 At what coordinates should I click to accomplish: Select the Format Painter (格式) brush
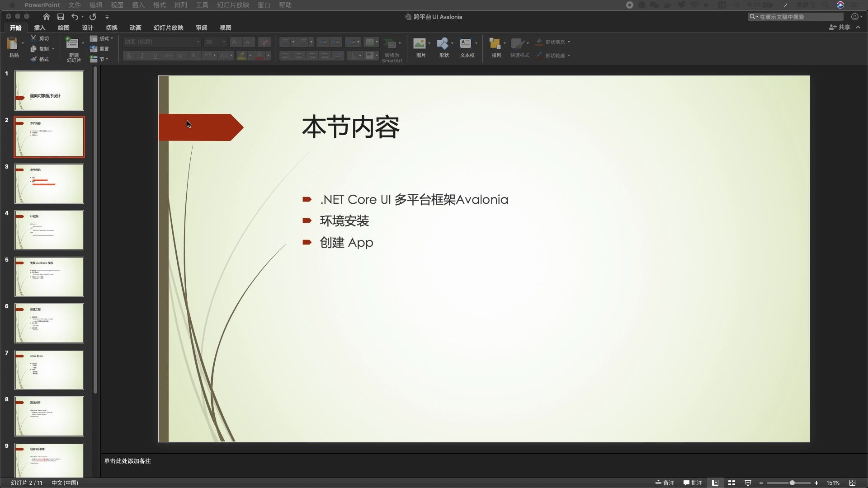[x=40, y=59]
